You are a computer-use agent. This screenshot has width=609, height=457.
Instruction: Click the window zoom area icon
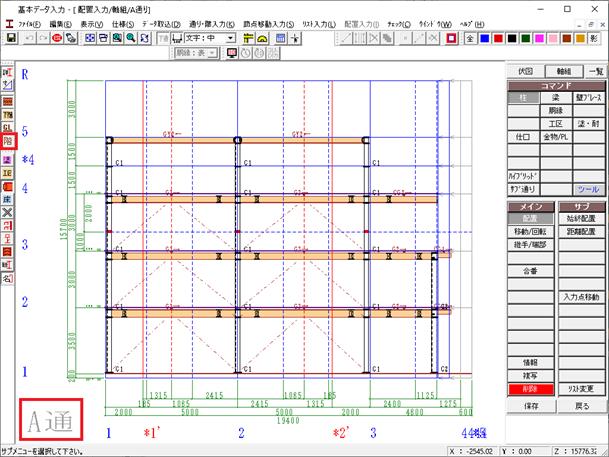[117, 38]
